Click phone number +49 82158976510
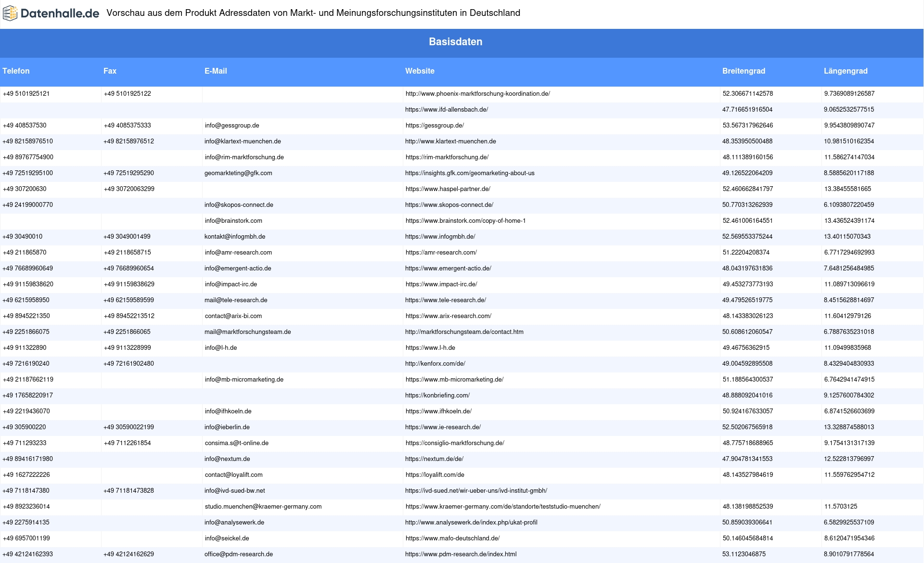Image resolution: width=924 pixels, height=563 pixels. tap(28, 141)
